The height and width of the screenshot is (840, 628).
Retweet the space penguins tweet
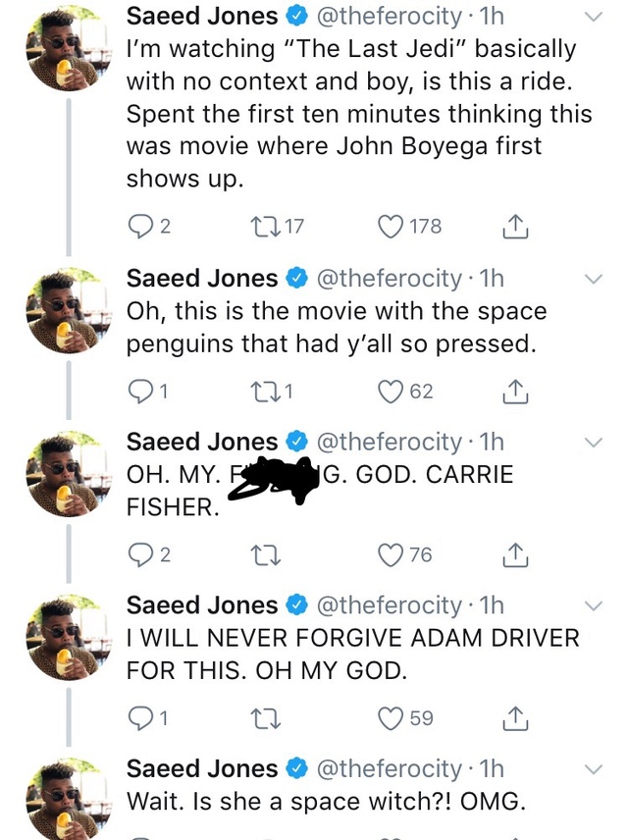(x=265, y=391)
